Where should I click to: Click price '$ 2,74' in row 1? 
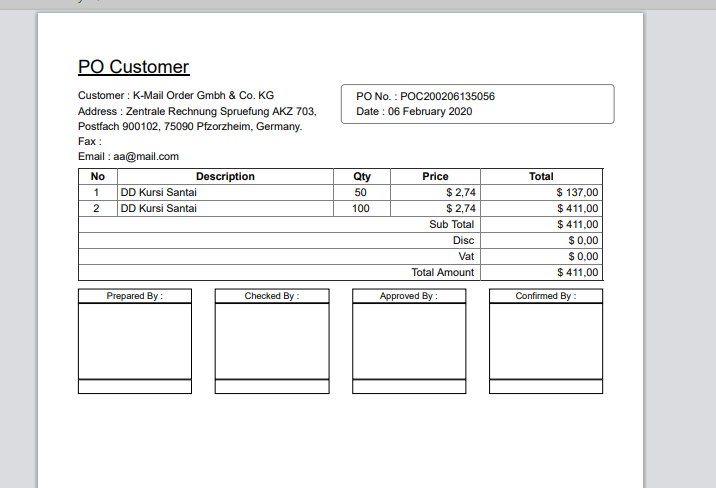[461, 193]
